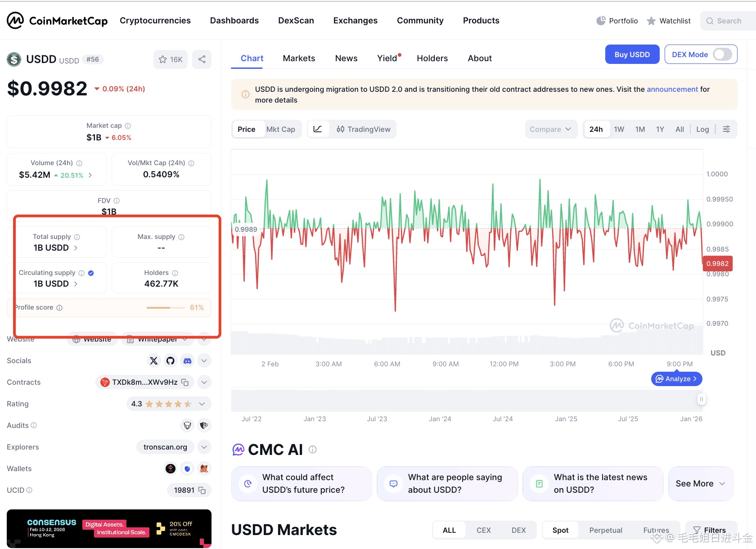Image resolution: width=756 pixels, height=549 pixels.
Task: Select the Perpetual market filter
Action: 606,530
